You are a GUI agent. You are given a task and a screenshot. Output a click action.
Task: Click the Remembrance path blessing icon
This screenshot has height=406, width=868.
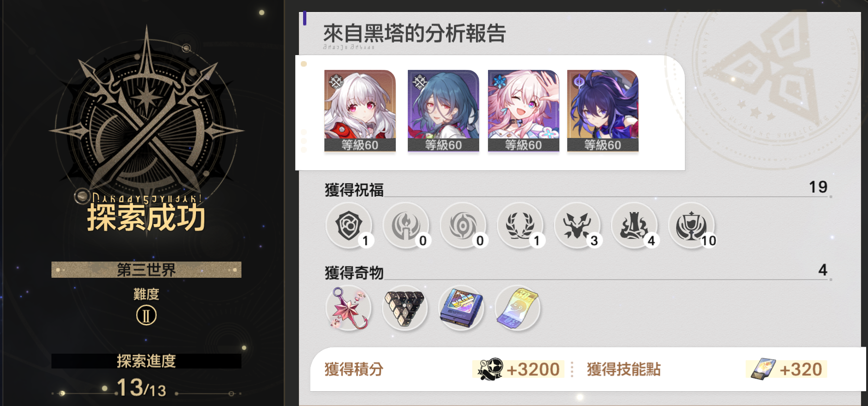pos(406,225)
